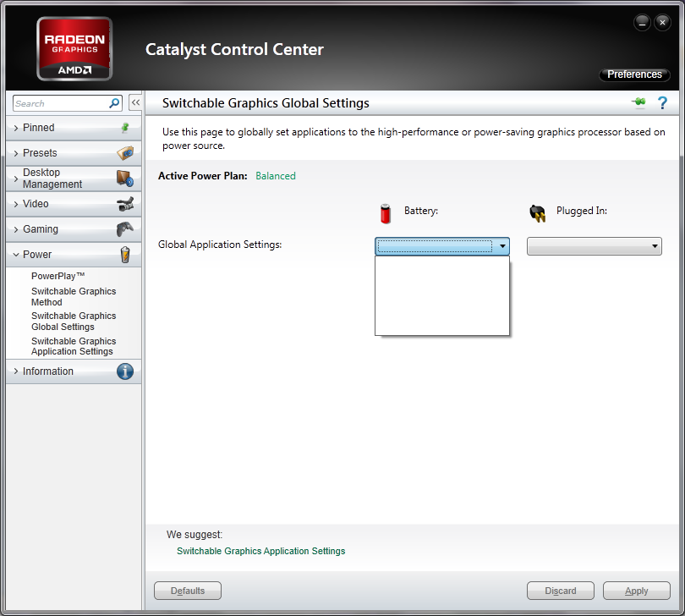Click the We suggest: text
The width and height of the screenshot is (685, 616).
coord(195,534)
